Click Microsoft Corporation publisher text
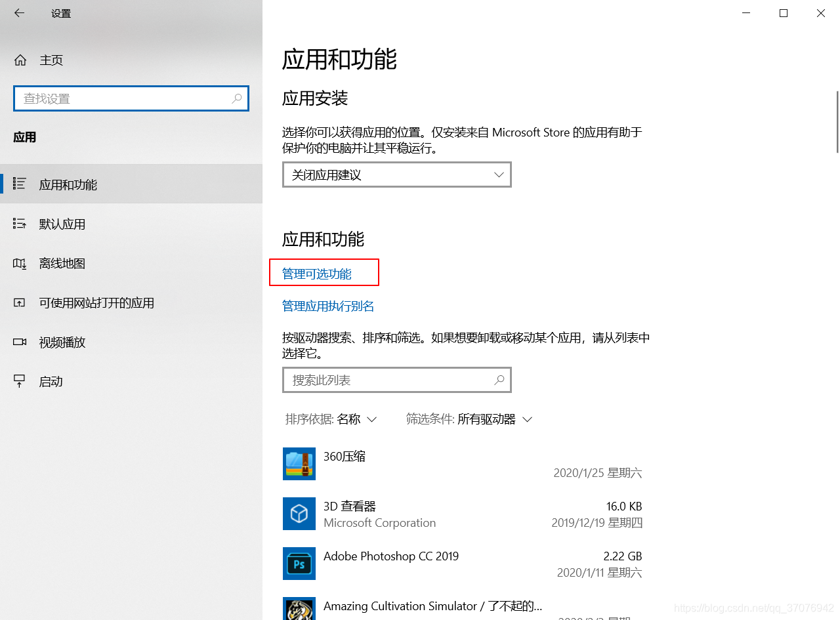 pyautogui.click(x=380, y=523)
